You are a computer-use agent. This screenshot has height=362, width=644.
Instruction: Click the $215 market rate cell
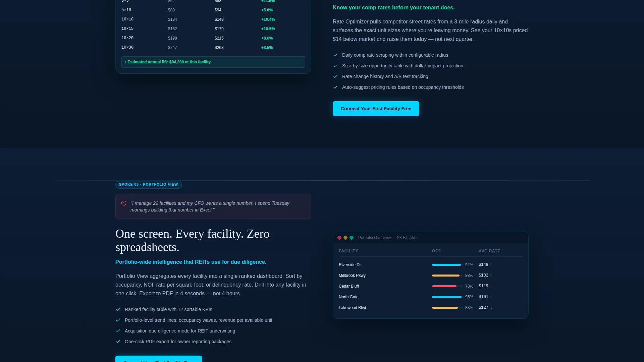(219, 38)
